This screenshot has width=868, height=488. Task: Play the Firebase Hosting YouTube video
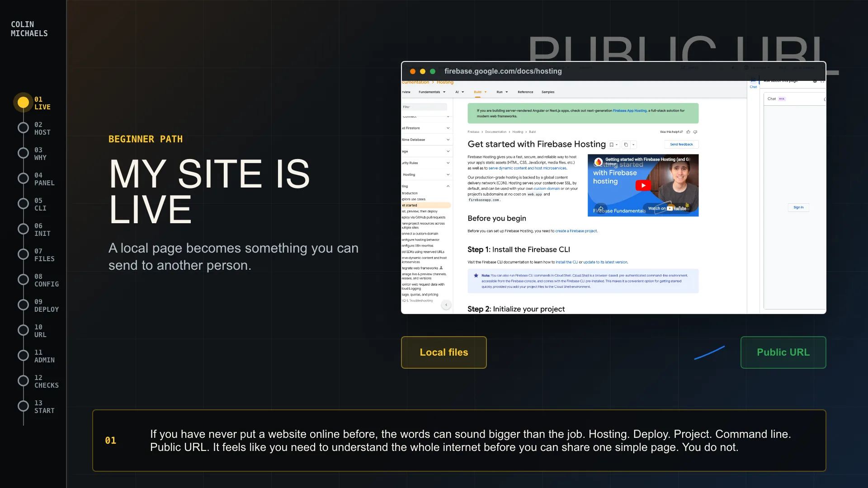[643, 185]
